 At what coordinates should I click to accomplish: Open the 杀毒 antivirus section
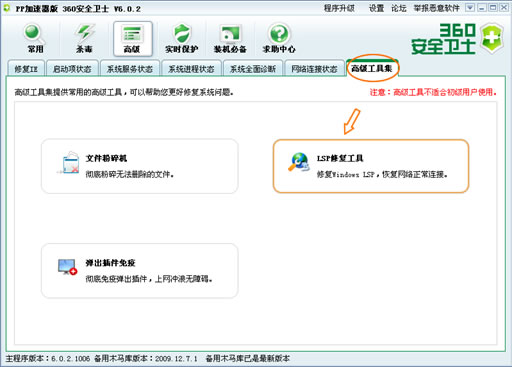click(x=84, y=39)
